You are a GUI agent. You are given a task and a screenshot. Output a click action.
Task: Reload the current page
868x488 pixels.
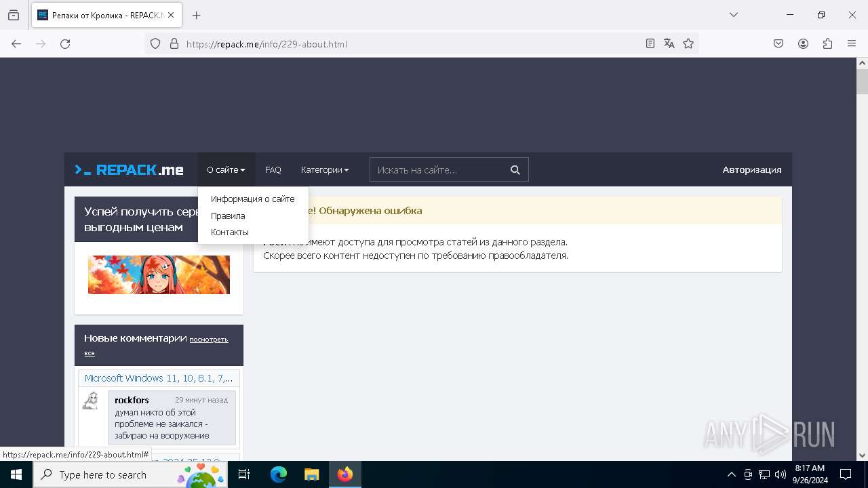coord(65,43)
